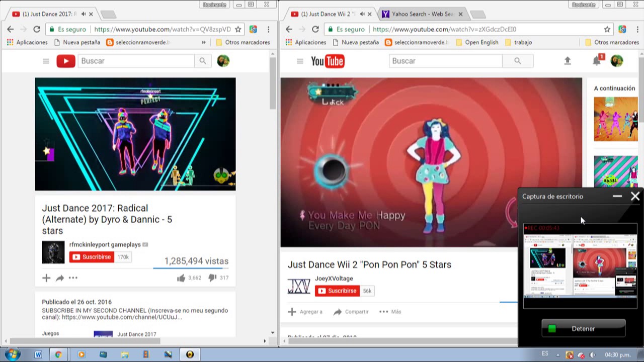644x362 pixels.
Task: Click the search magnifier in right YouTube window
Action: [x=517, y=61]
